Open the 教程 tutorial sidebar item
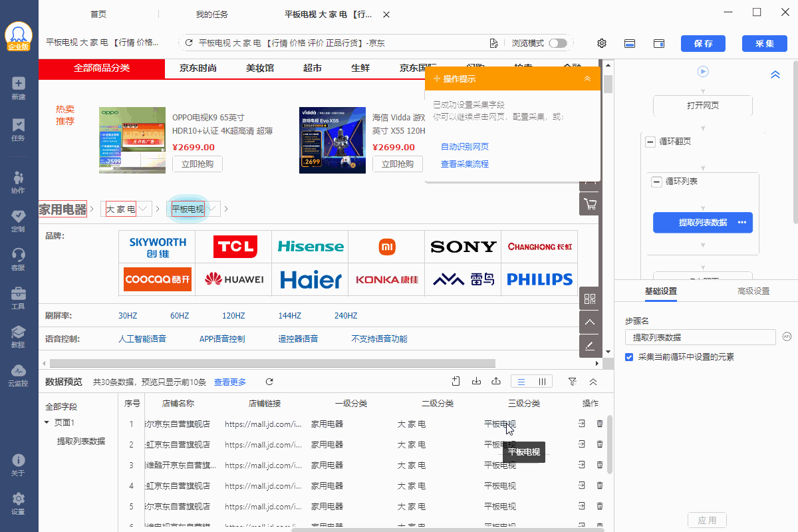The width and height of the screenshot is (798, 532). point(19,336)
